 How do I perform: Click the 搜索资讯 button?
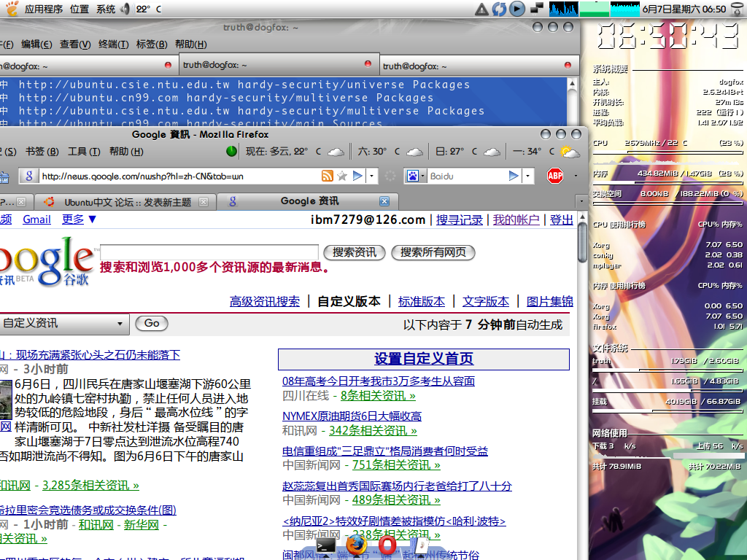pos(355,252)
